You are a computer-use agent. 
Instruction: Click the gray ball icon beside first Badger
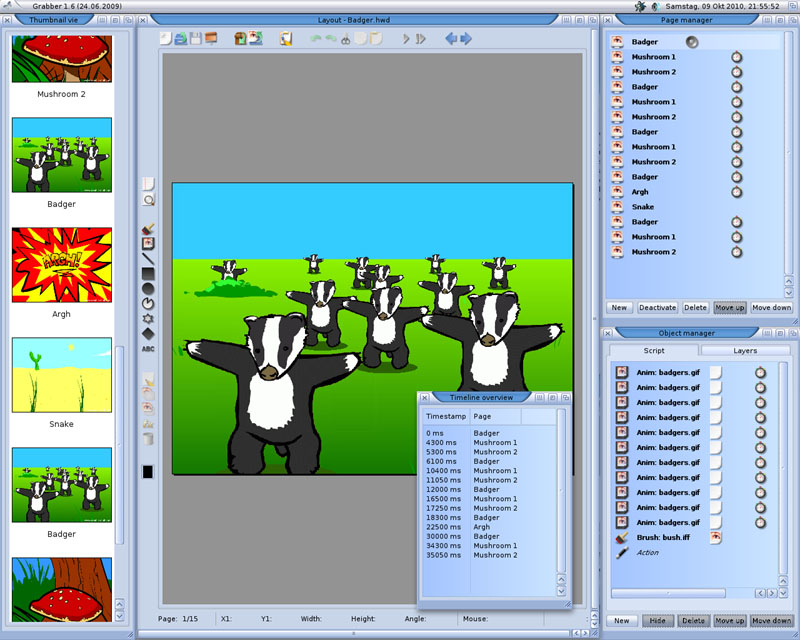pyautogui.click(x=692, y=42)
